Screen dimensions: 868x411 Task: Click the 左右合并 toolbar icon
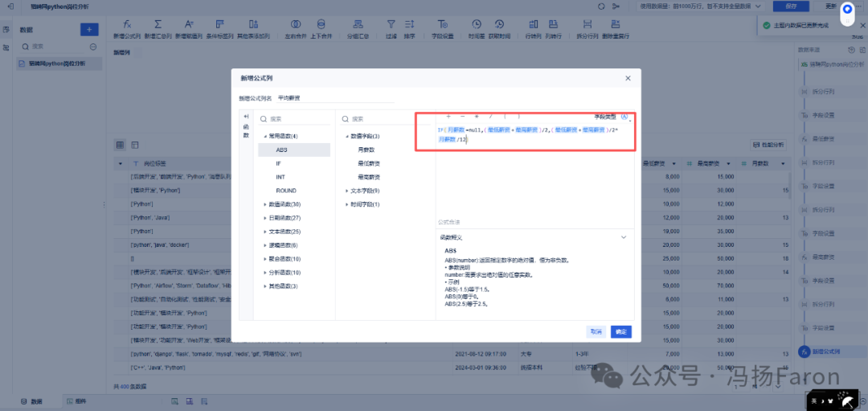296,24
